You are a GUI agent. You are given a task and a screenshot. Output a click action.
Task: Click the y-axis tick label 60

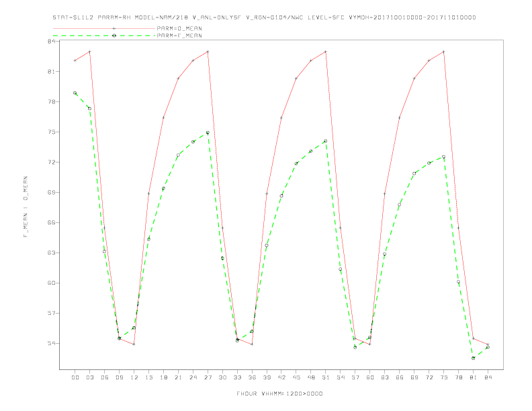[51, 283]
